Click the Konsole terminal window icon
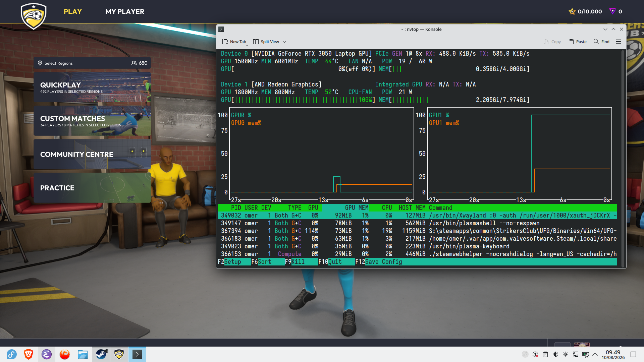The width and height of the screenshot is (644, 362). click(221, 29)
